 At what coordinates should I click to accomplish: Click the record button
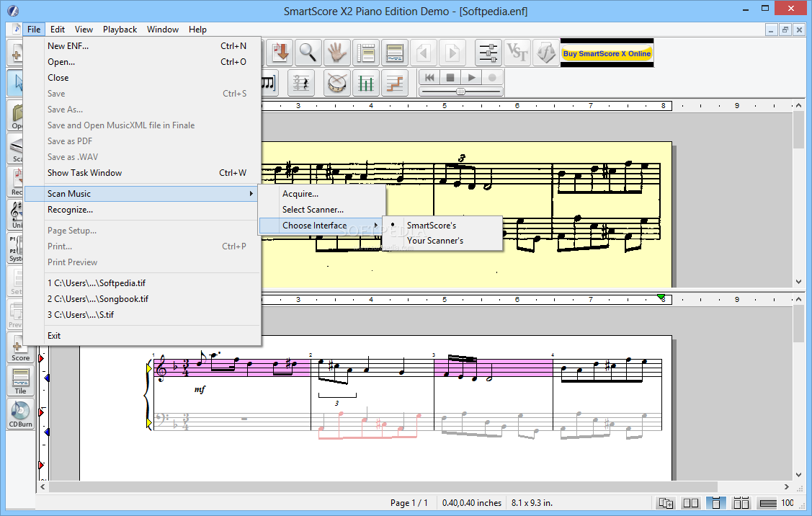click(x=492, y=78)
